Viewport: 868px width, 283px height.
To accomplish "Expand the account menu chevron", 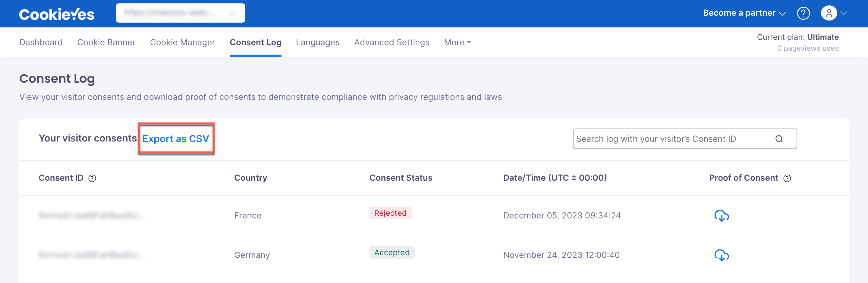I will point(844,13).
